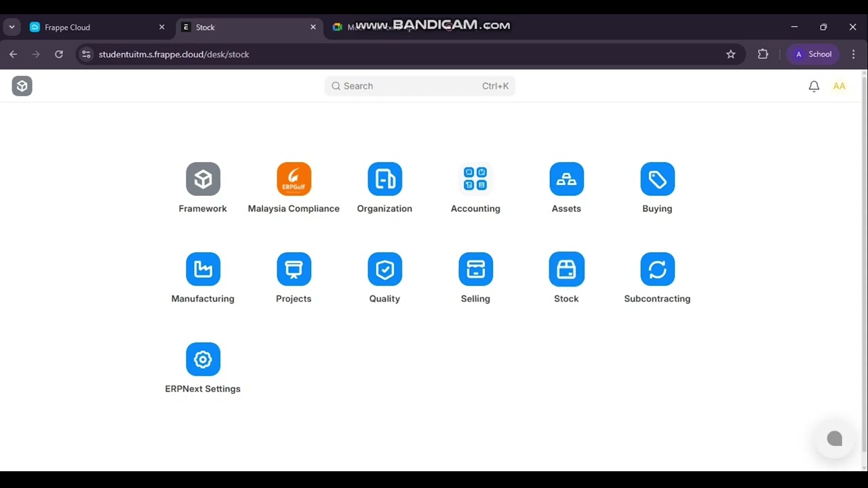The width and height of the screenshot is (868, 488).
Task: Minimize the browser window
Action: pyautogui.click(x=794, y=27)
